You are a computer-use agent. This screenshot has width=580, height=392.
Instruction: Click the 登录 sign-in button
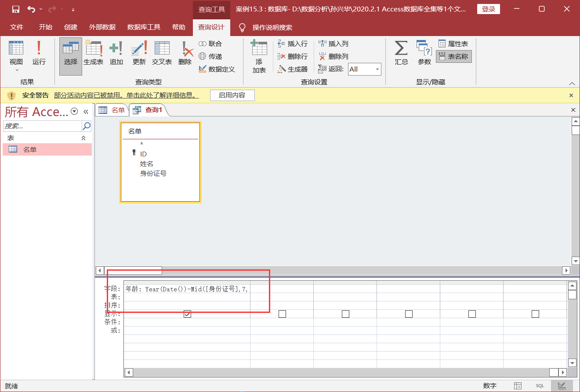click(489, 9)
